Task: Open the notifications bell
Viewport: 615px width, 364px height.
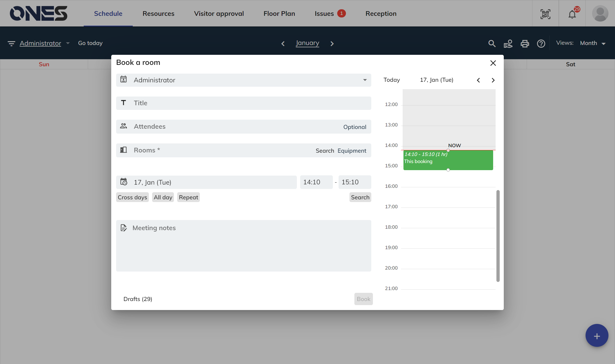Action: [572, 14]
